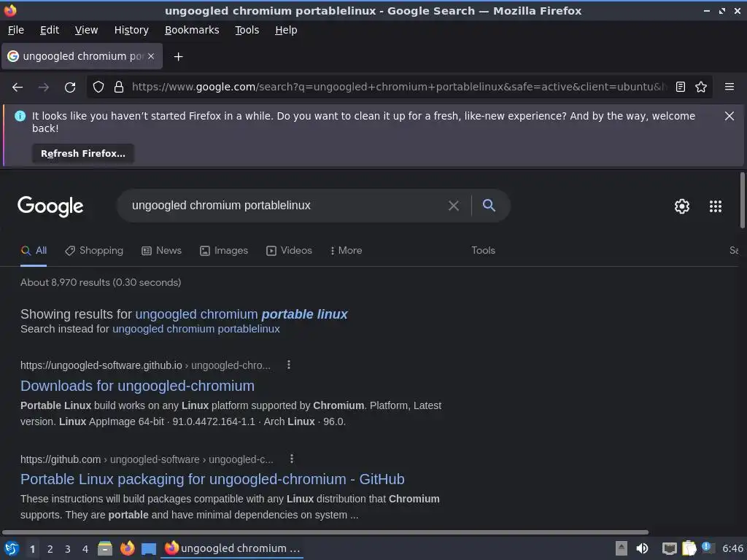The width and height of the screenshot is (747, 560).
Task: Open options for the github.com result
Action: [292, 459]
